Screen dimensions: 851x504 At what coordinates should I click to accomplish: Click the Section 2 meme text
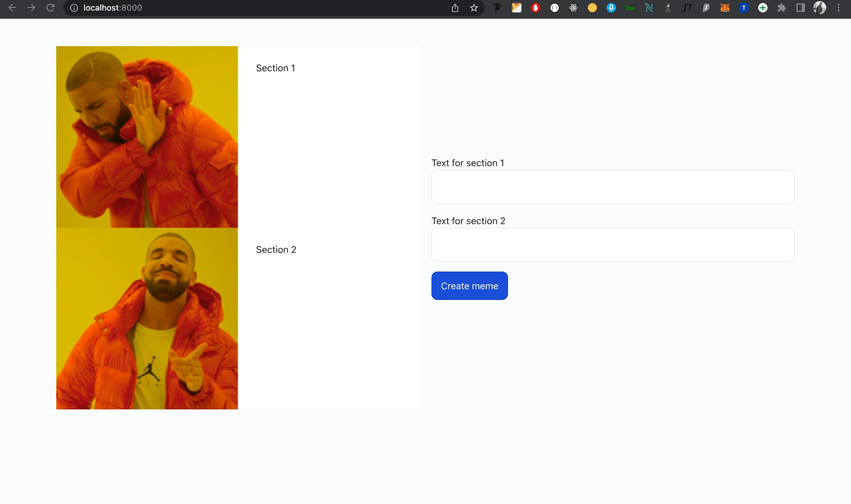point(276,249)
